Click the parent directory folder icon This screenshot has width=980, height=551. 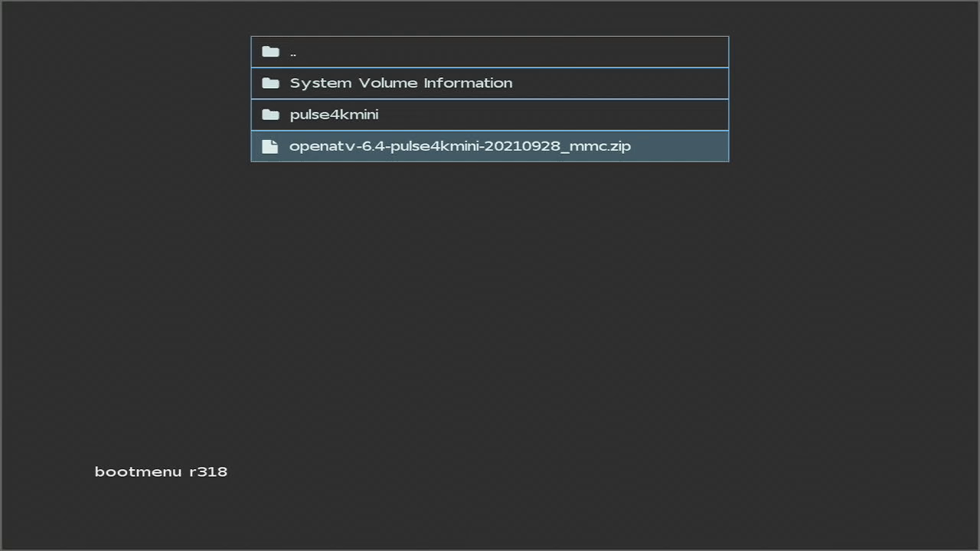pos(270,52)
